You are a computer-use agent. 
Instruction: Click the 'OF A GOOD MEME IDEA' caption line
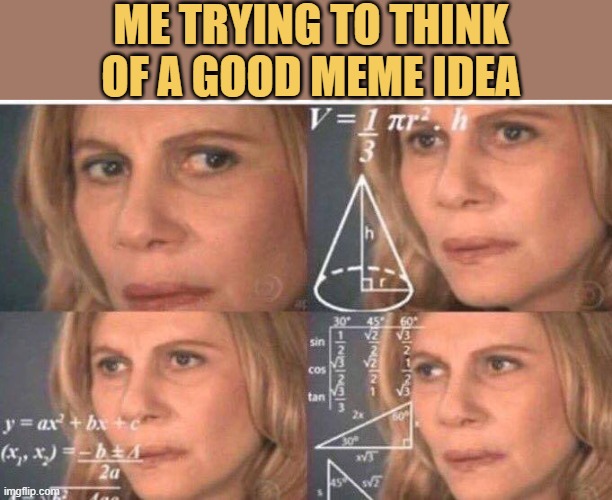311,76
